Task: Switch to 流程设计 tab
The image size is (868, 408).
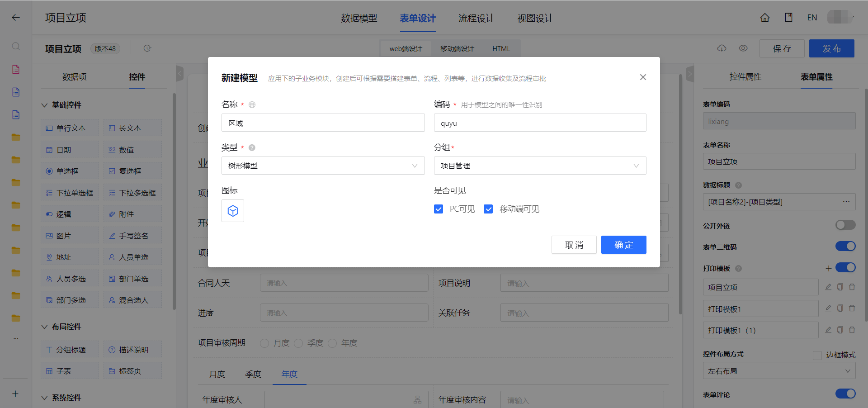Action: click(476, 18)
